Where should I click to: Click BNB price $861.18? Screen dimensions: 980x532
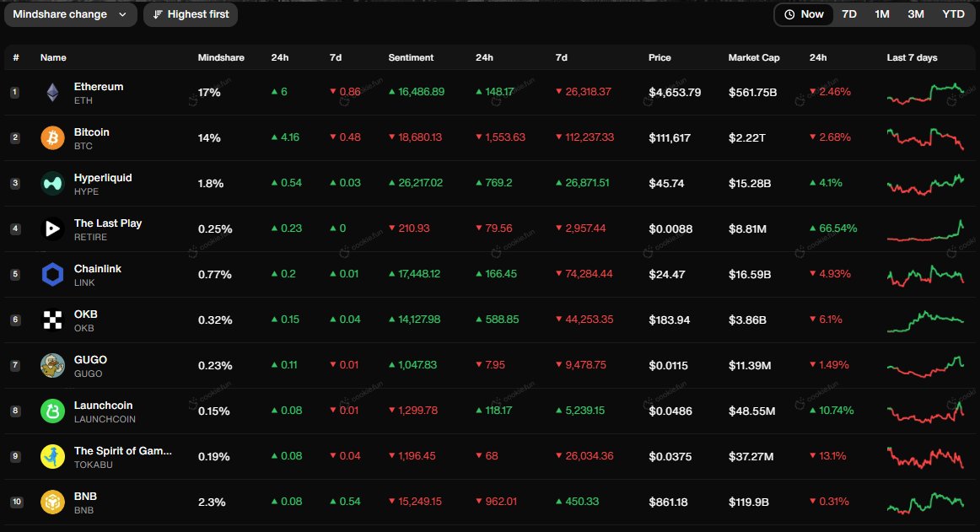(x=668, y=502)
